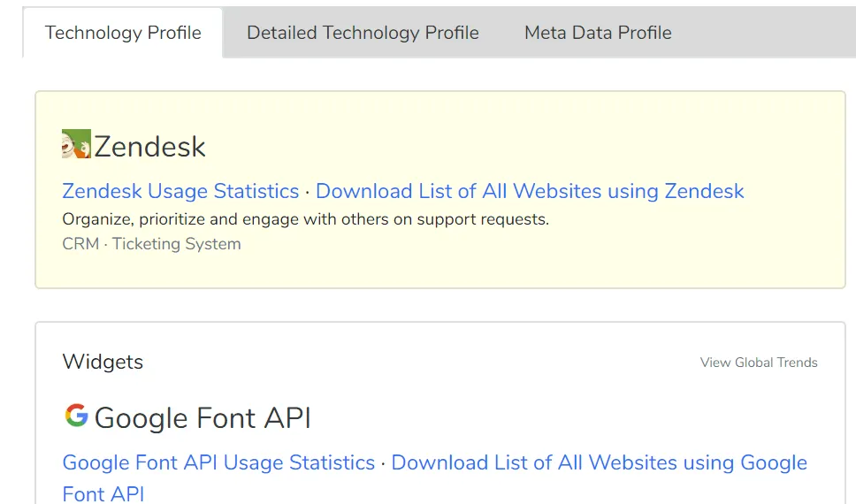This screenshot has width=856, height=504.
Task: Click the Zendesk logo icon
Action: 76,143
